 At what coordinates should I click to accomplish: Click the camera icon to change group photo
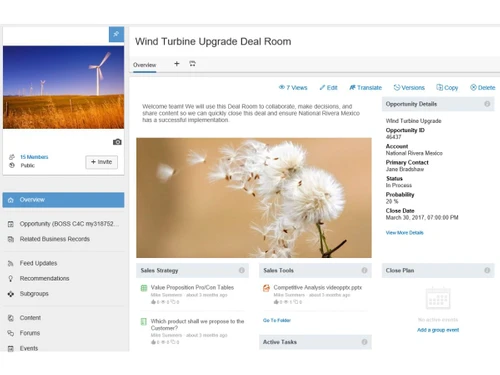pos(117,142)
